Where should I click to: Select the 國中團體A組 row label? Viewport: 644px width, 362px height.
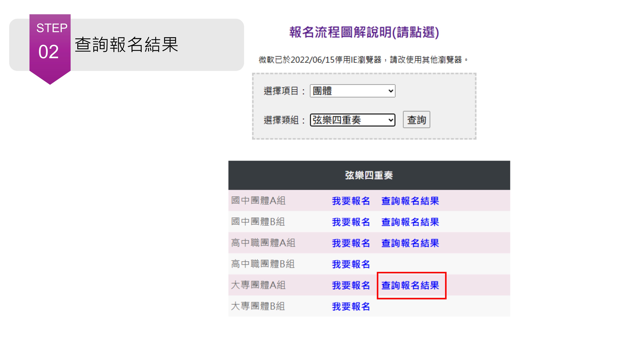tap(258, 200)
